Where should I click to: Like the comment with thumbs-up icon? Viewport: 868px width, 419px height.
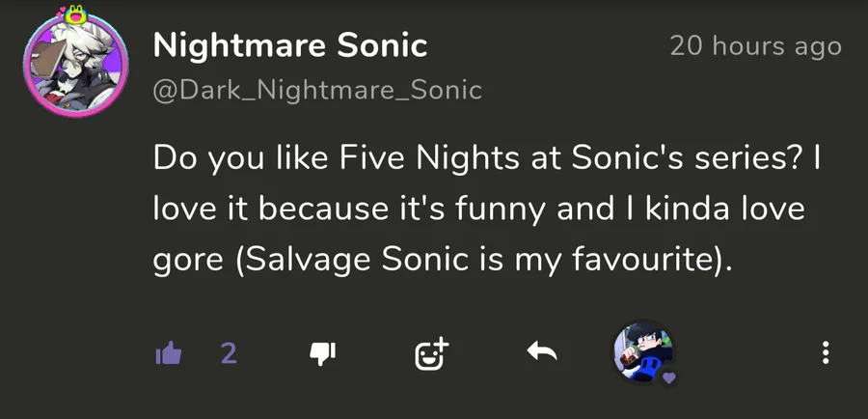click(169, 354)
